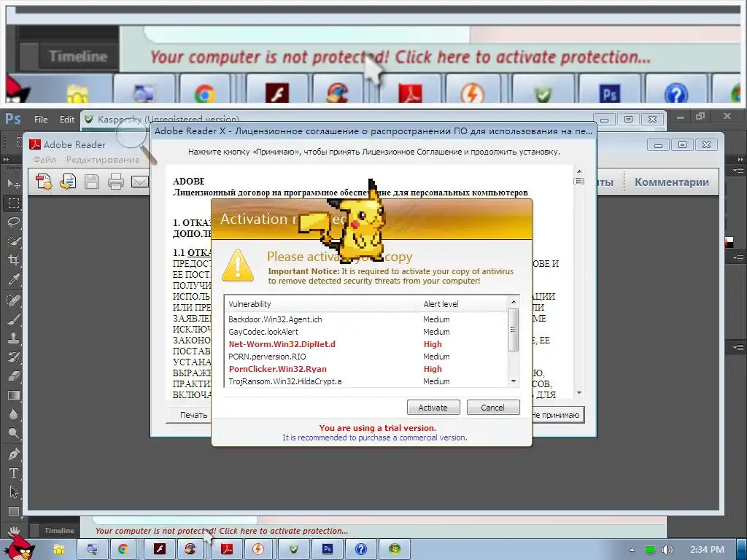Select the History Brush tool
The height and width of the screenshot is (560, 747).
click(x=13, y=357)
